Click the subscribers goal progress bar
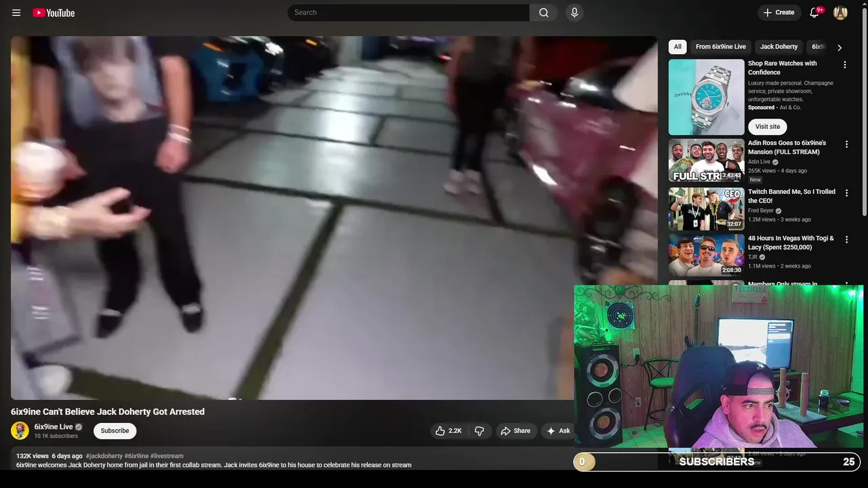The height and width of the screenshot is (488, 868). coord(717,462)
